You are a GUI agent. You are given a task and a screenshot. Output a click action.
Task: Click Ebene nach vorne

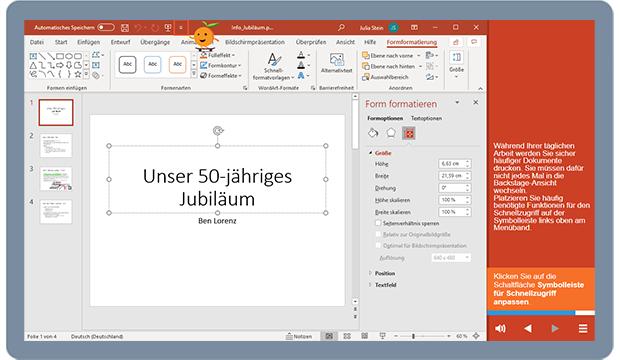click(388, 56)
